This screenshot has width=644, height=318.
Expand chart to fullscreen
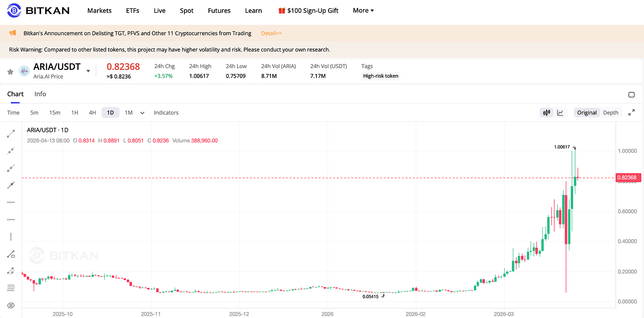(x=632, y=113)
